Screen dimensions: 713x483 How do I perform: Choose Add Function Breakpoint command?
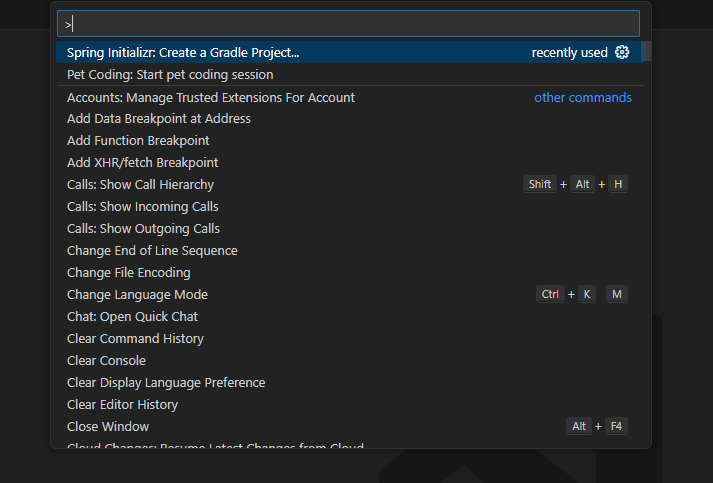(x=350, y=141)
